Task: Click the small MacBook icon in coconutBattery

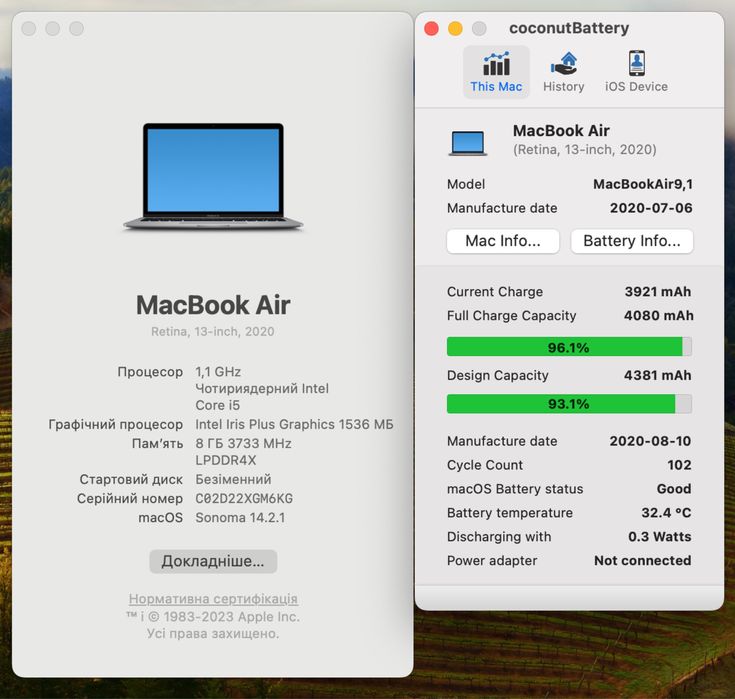Action: pos(468,143)
